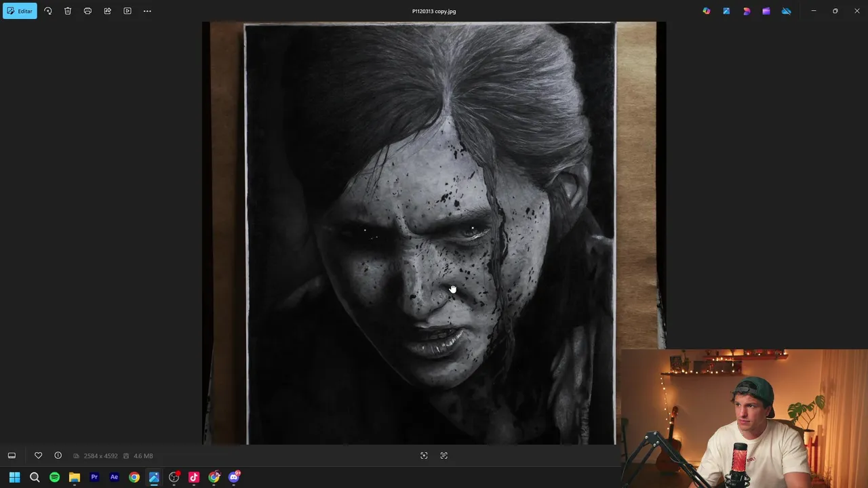
Task: Open Spotify from the taskbar
Action: point(54,477)
